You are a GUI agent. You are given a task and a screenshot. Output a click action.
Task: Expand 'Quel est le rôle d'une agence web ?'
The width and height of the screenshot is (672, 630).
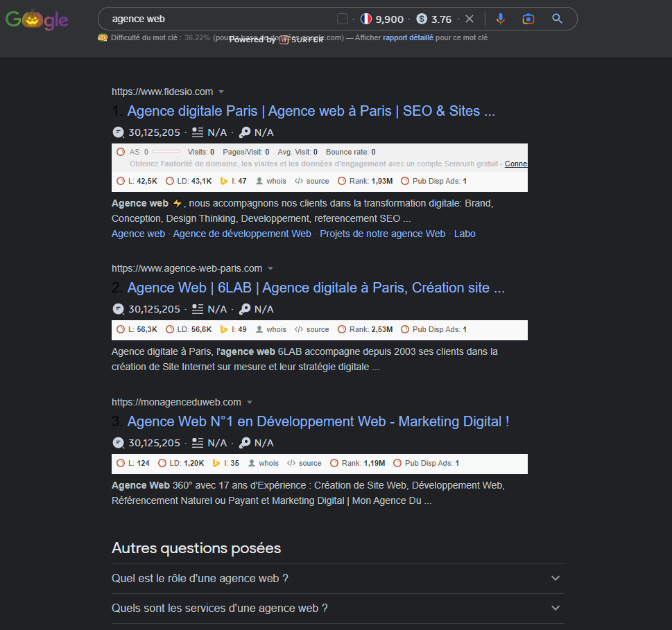pos(338,578)
